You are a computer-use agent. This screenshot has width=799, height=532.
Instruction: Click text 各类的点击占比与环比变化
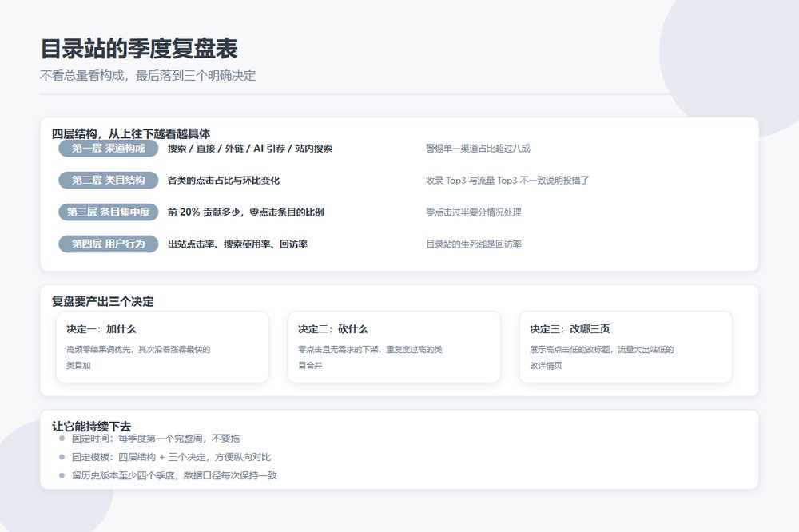(224, 181)
